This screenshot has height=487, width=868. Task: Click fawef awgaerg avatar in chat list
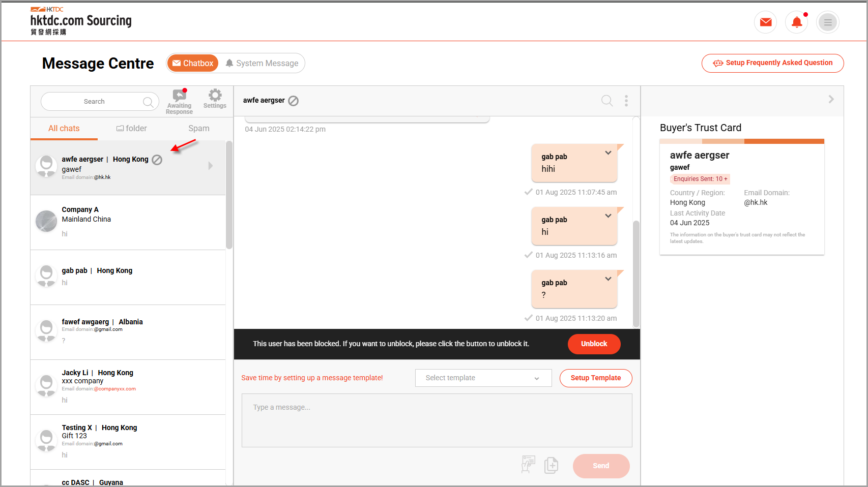pos(46,331)
